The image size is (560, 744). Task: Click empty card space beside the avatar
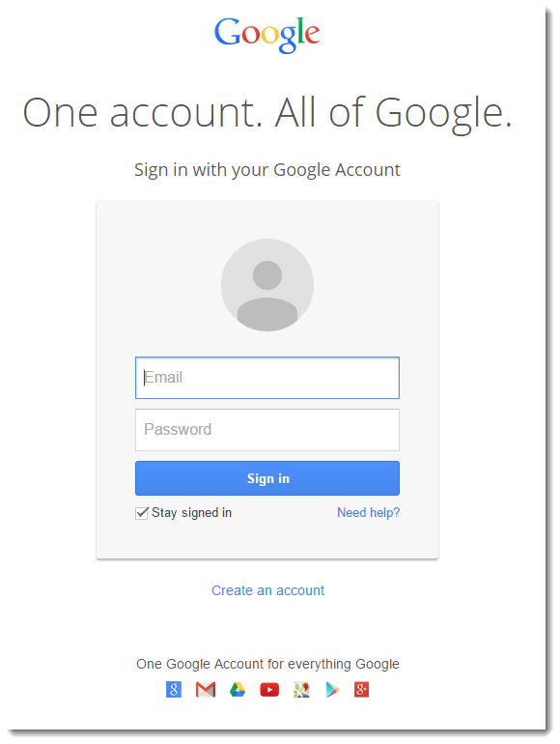pyautogui.click(x=379, y=285)
